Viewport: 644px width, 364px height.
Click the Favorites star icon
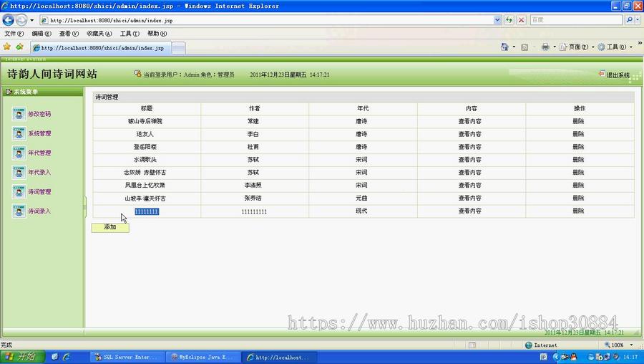coord(7,47)
